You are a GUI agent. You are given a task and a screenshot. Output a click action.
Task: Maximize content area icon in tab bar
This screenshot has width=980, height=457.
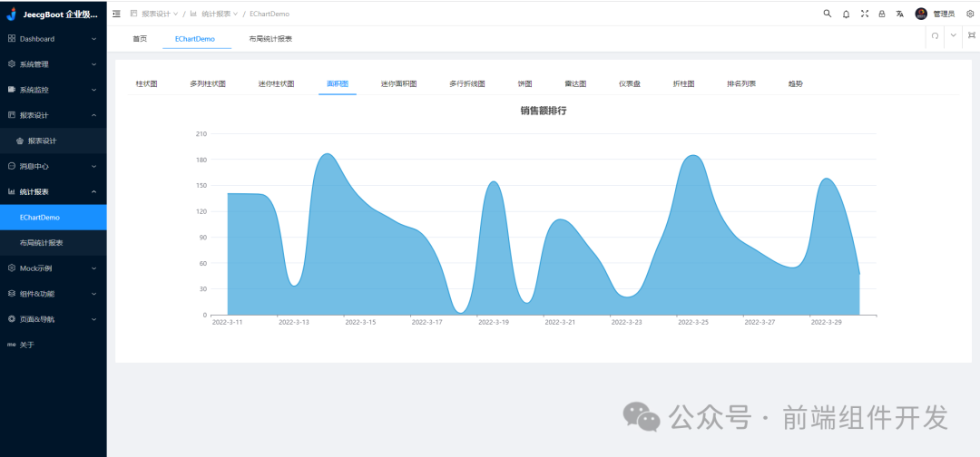[971, 35]
